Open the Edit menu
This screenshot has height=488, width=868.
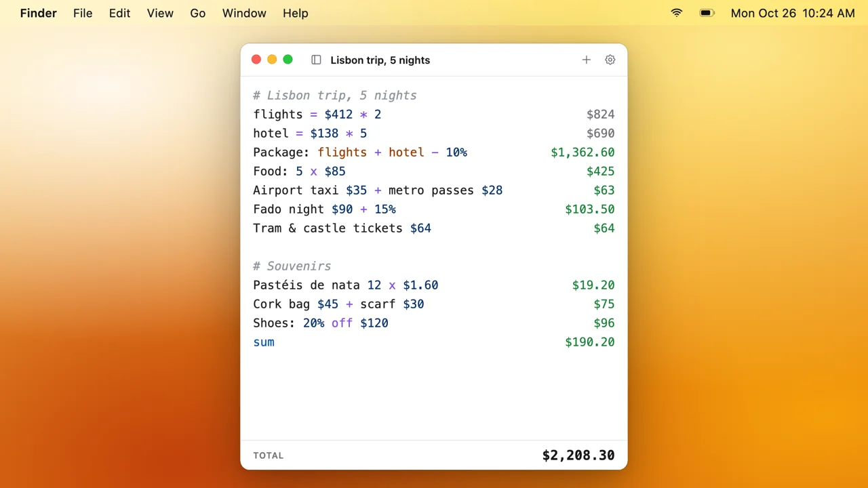click(120, 13)
